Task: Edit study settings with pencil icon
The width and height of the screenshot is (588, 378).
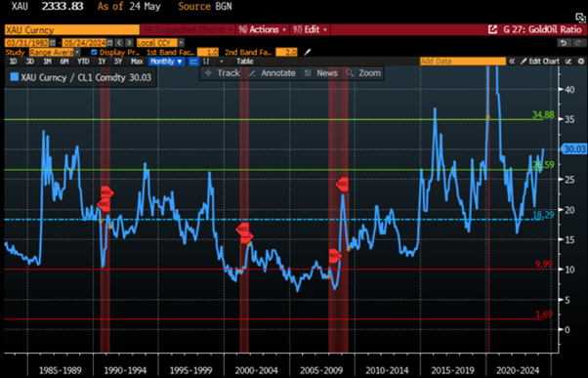Action: (308, 52)
